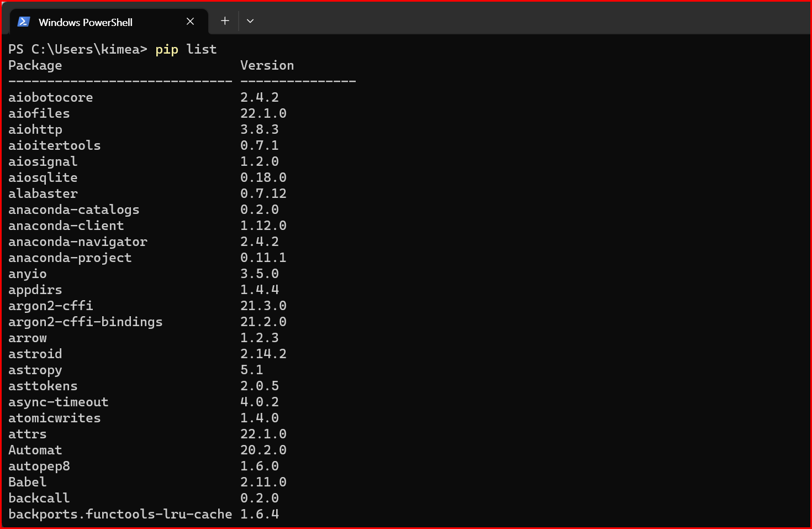Click version 1.12.0 of anaconda-client
812x529 pixels.
click(263, 226)
